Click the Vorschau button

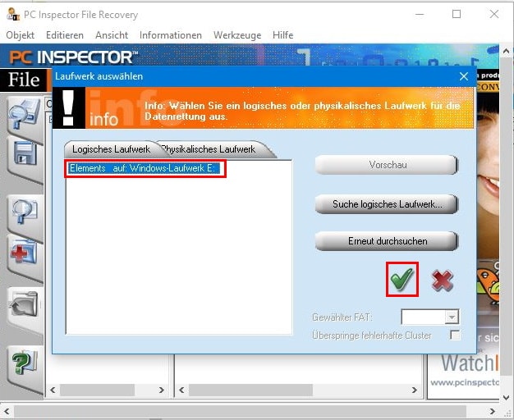[387, 165]
